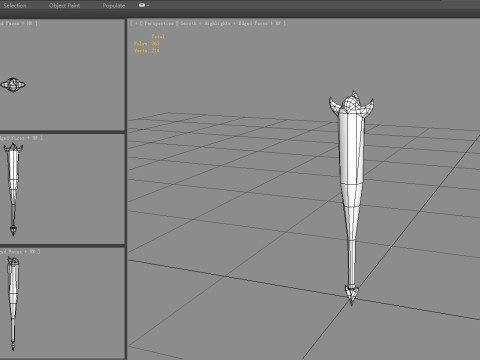480x360 pixels.
Task: Select the model in the bottom-left viewport
Action: click(13, 303)
